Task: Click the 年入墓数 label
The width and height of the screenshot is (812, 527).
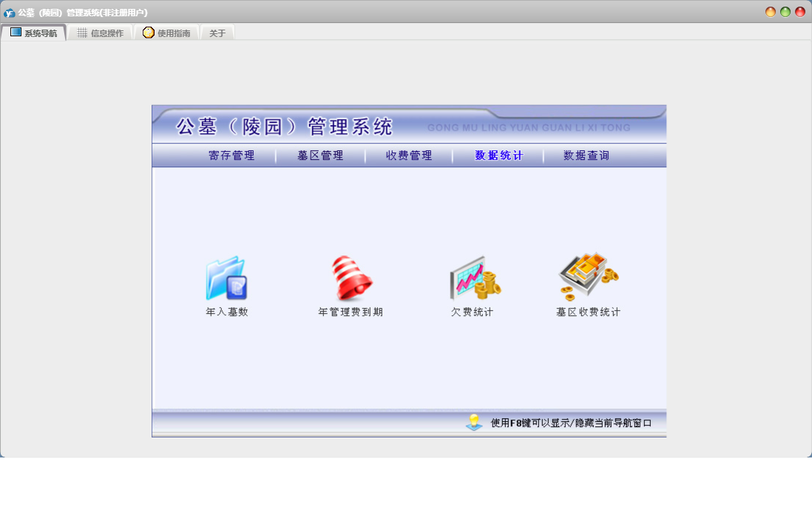Action: pyautogui.click(x=227, y=312)
